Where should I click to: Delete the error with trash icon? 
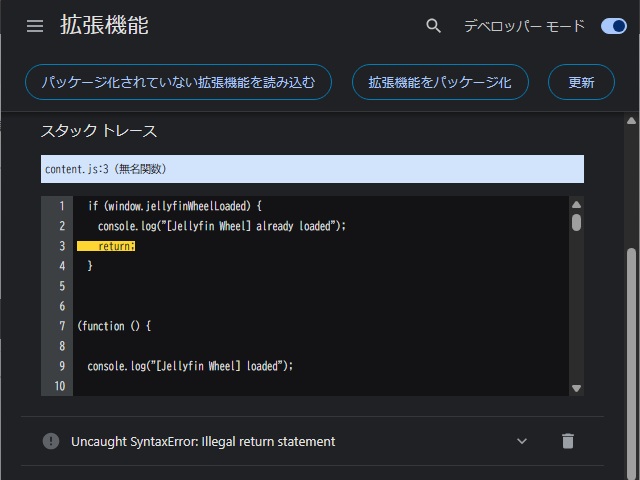coord(567,441)
